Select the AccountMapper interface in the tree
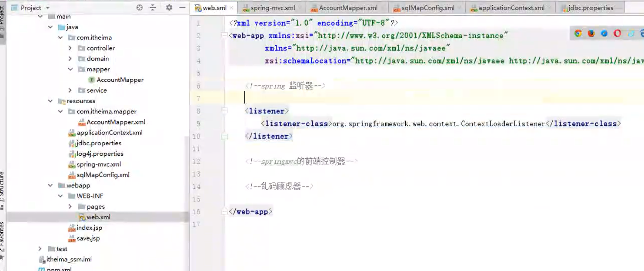 coord(116,80)
